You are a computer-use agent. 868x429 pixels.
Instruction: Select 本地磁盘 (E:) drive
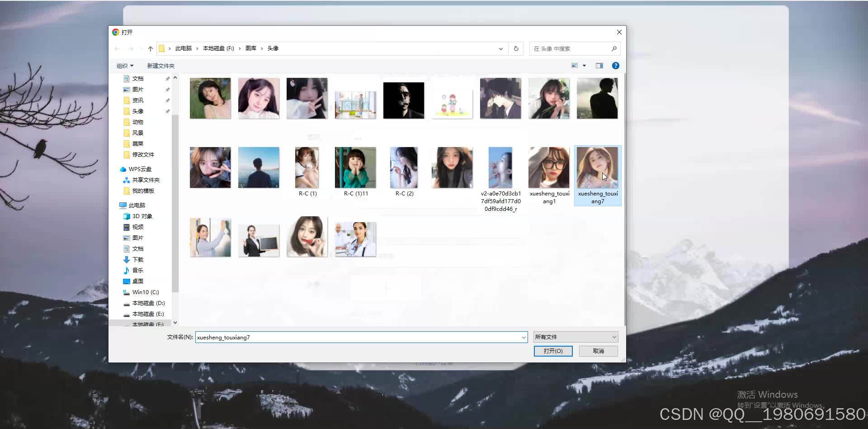click(148, 314)
